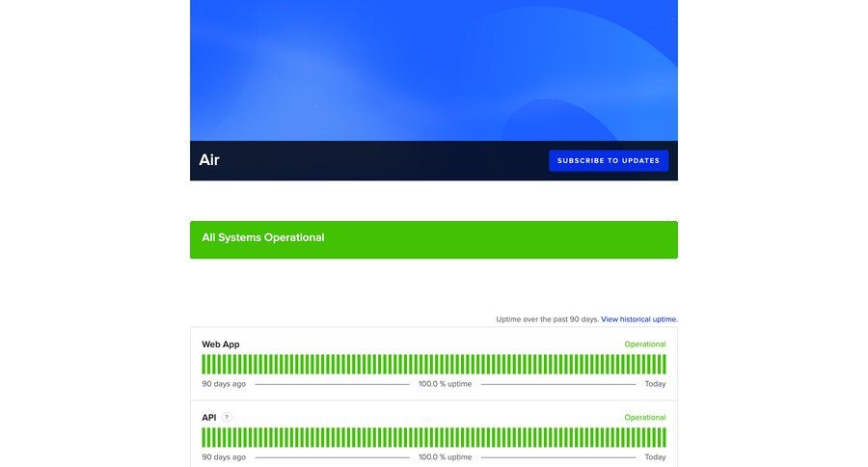Click the 100.0 % uptime value for Web App
This screenshot has width=868, height=467.
pos(445,384)
